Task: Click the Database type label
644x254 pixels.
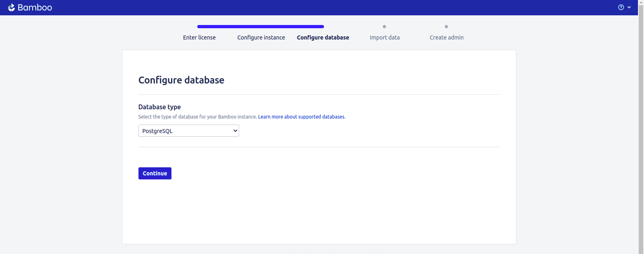Action: [159, 107]
